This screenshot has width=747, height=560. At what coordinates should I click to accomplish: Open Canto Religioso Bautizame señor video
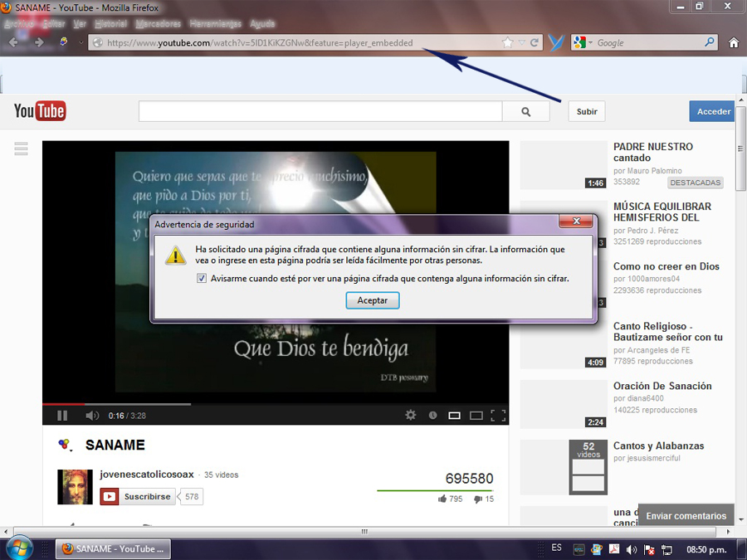point(668,331)
